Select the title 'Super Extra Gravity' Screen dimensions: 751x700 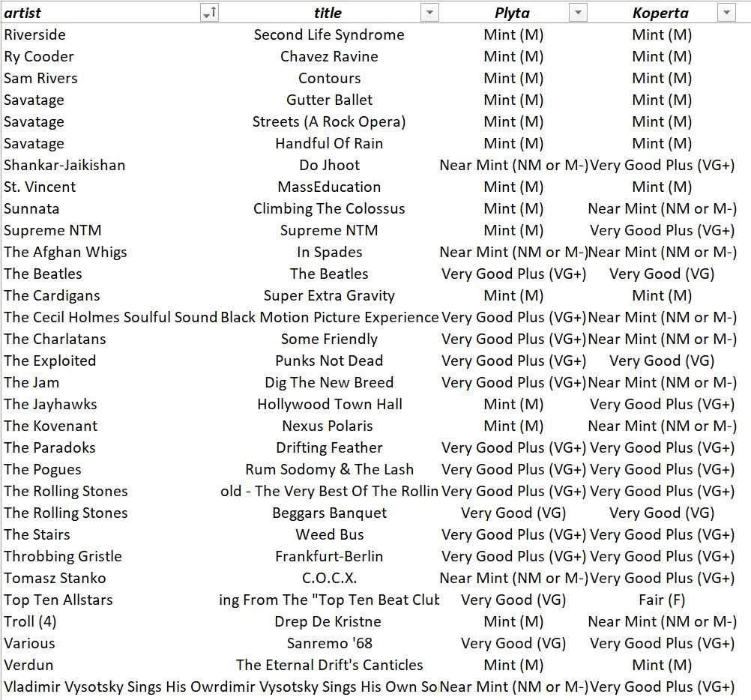pos(329,295)
